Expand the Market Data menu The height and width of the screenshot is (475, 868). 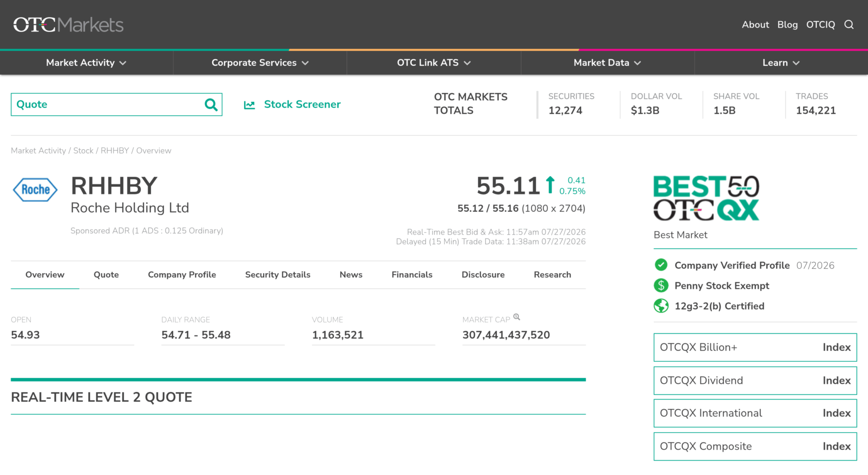pyautogui.click(x=607, y=63)
